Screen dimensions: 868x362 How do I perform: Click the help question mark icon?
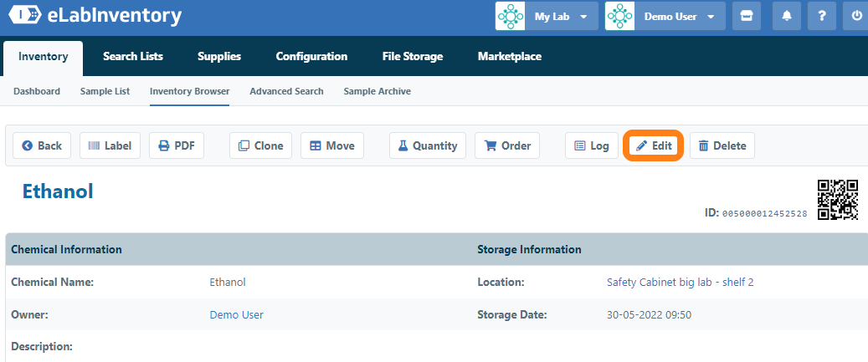(x=822, y=16)
